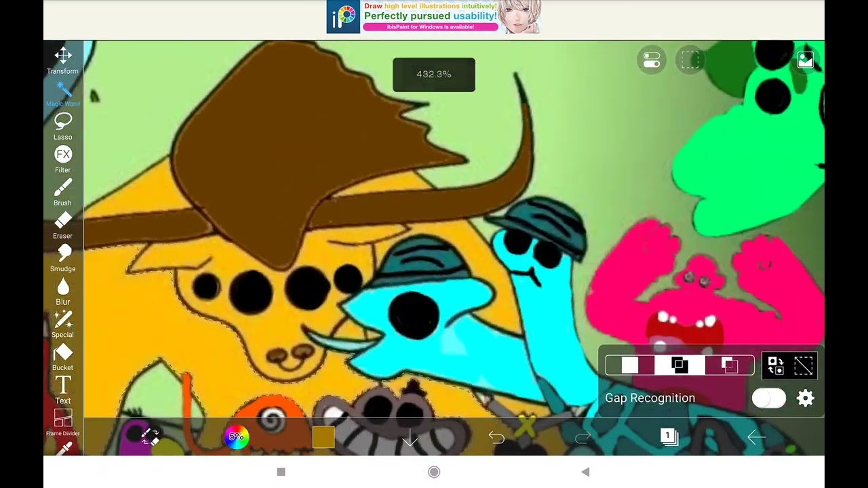This screenshot has width=868, height=488.
Task: Open the stabilizer settings toggle icon
Action: [651, 60]
